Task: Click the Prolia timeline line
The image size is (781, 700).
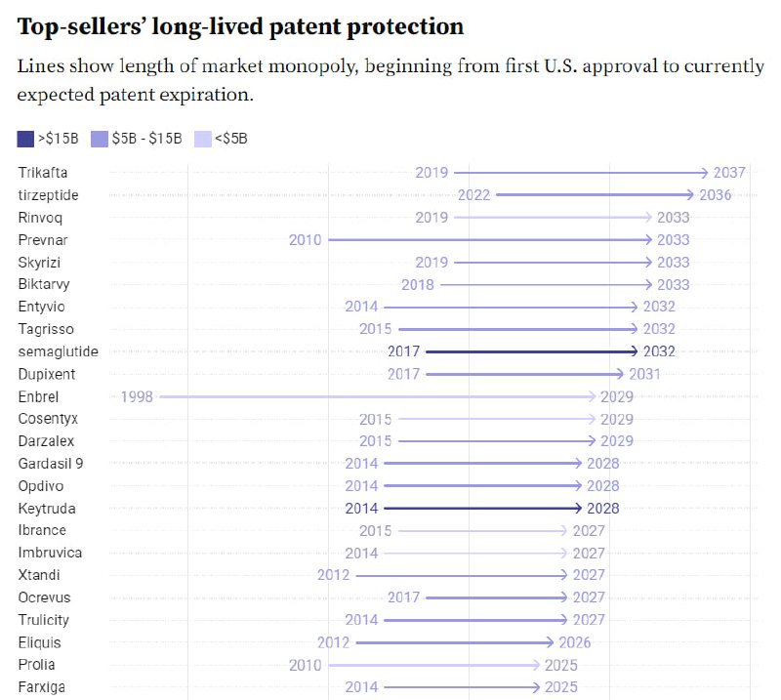Action: click(x=433, y=665)
